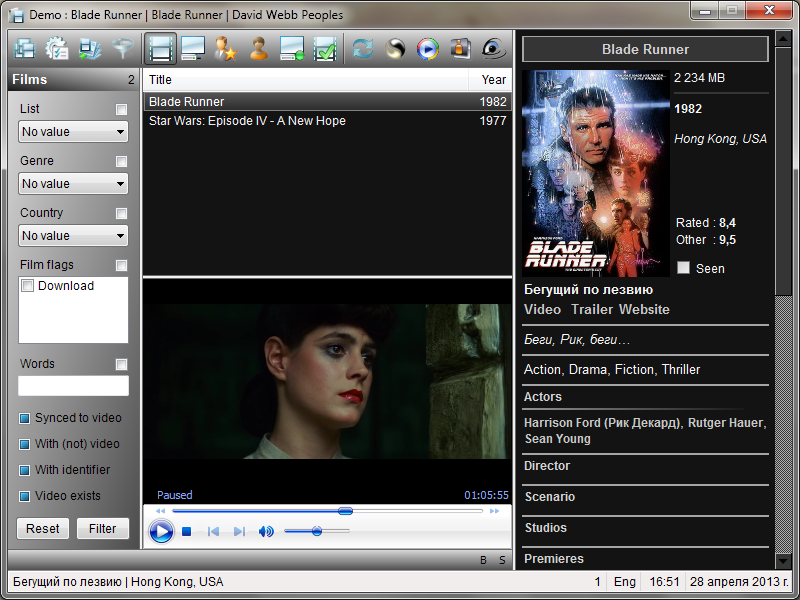Viewport: 800px width, 600px height.
Task: Click the S button below the player
Action: (x=502, y=560)
